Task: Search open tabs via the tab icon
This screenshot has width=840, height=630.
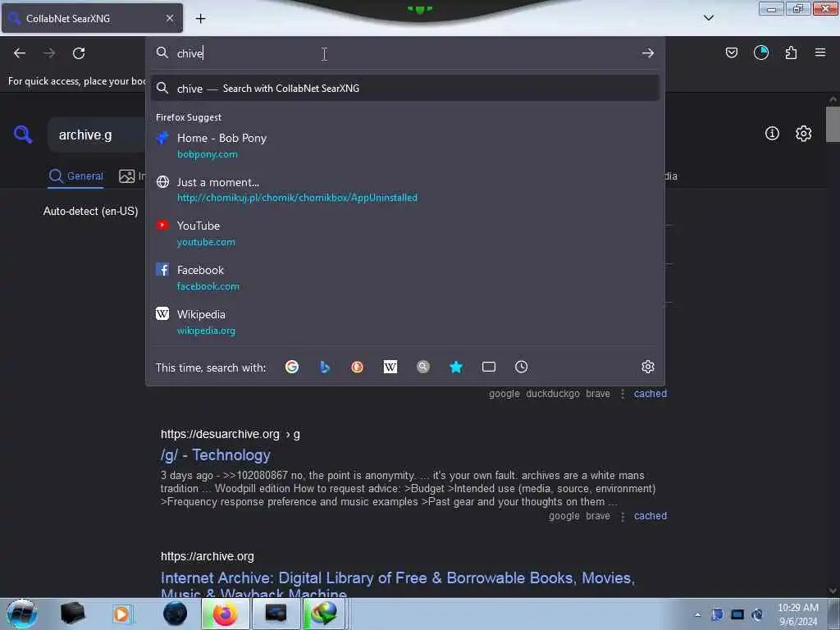Action: pos(489,367)
